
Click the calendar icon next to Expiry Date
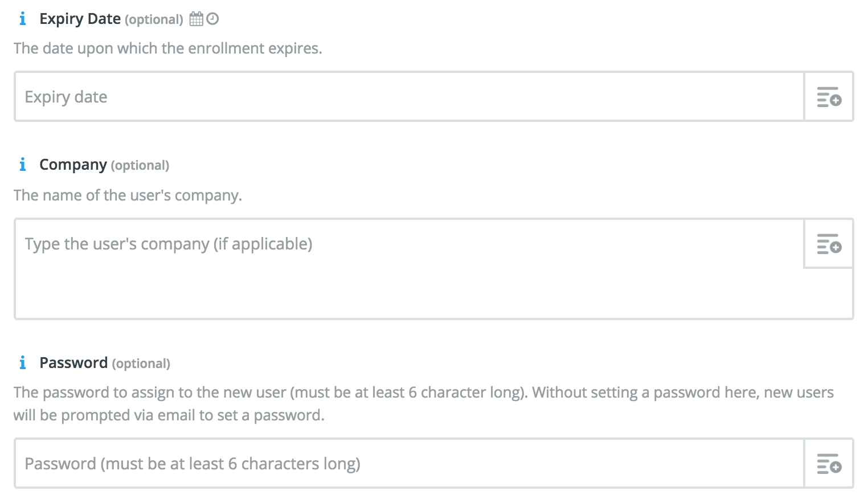tap(196, 19)
